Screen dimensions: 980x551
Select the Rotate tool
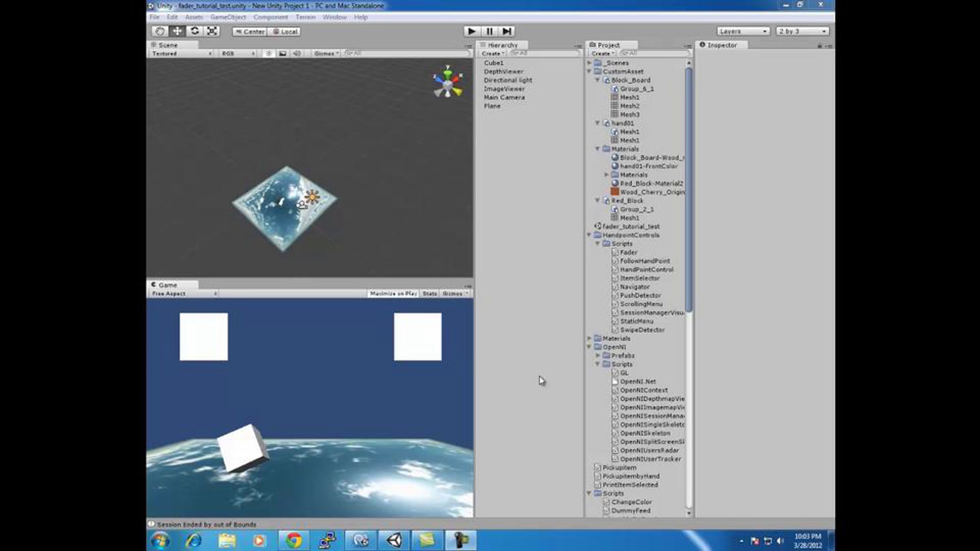pyautogui.click(x=195, y=31)
